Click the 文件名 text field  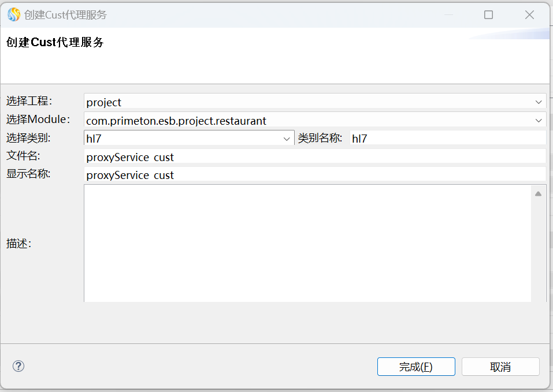tap(314, 157)
